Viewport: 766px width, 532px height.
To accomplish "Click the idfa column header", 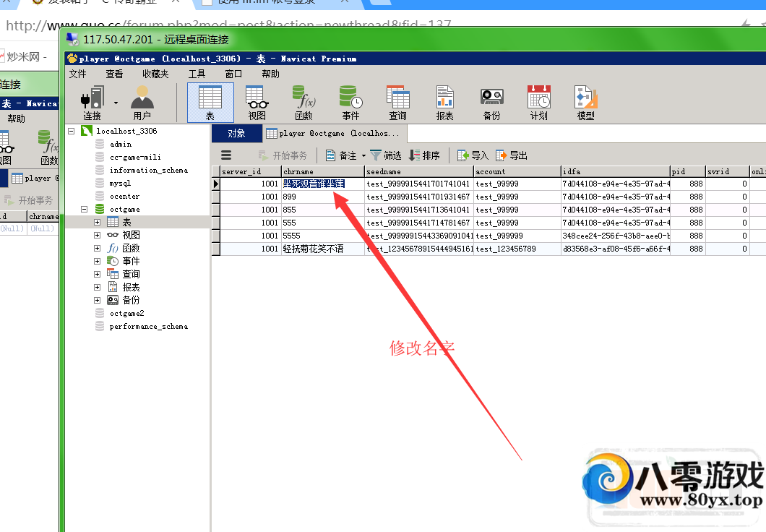I will pyautogui.click(x=616, y=171).
